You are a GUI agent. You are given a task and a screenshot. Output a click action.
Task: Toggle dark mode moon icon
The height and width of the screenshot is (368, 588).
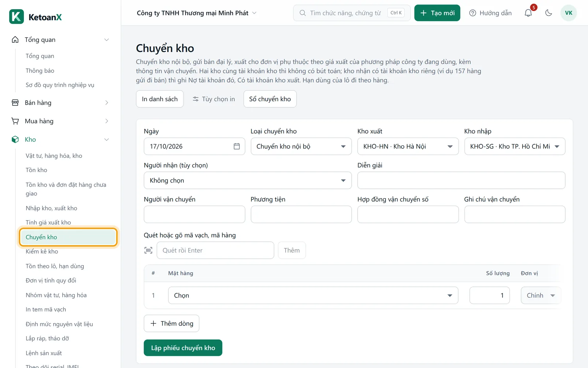(549, 13)
